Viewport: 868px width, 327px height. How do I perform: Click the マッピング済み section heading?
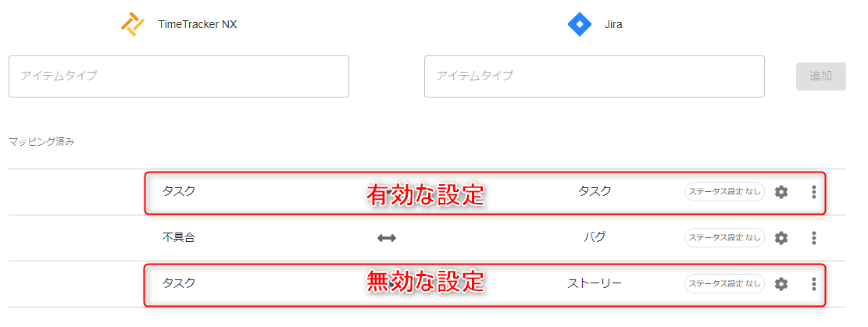(41, 142)
